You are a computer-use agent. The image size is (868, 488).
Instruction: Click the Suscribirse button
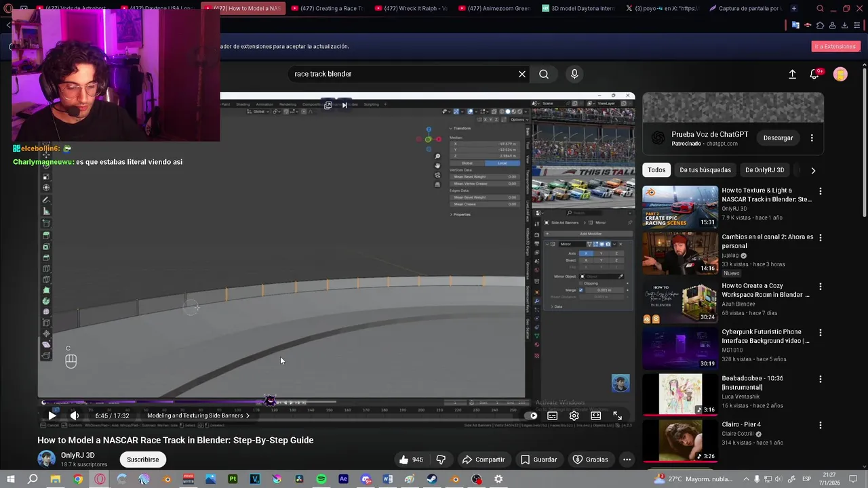(142, 460)
